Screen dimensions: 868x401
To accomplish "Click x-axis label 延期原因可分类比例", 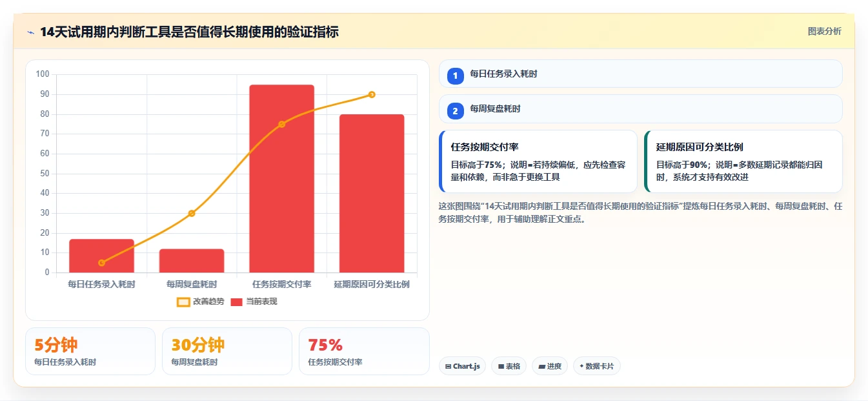I will click(372, 284).
